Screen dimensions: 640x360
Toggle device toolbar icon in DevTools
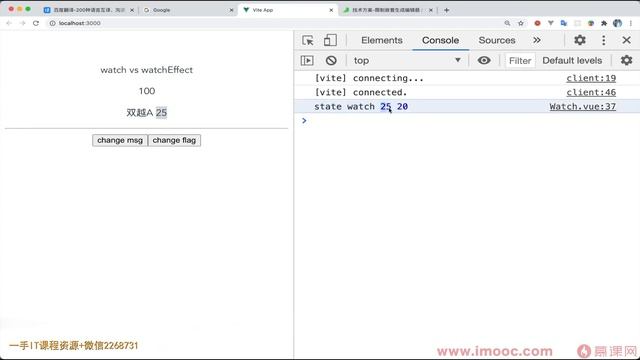coord(330,40)
